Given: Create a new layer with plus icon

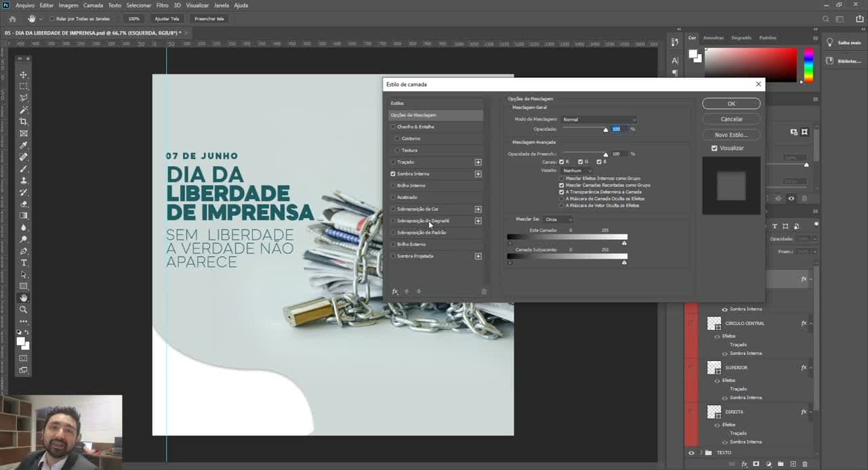Looking at the screenshot, I should click(x=793, y=464).
